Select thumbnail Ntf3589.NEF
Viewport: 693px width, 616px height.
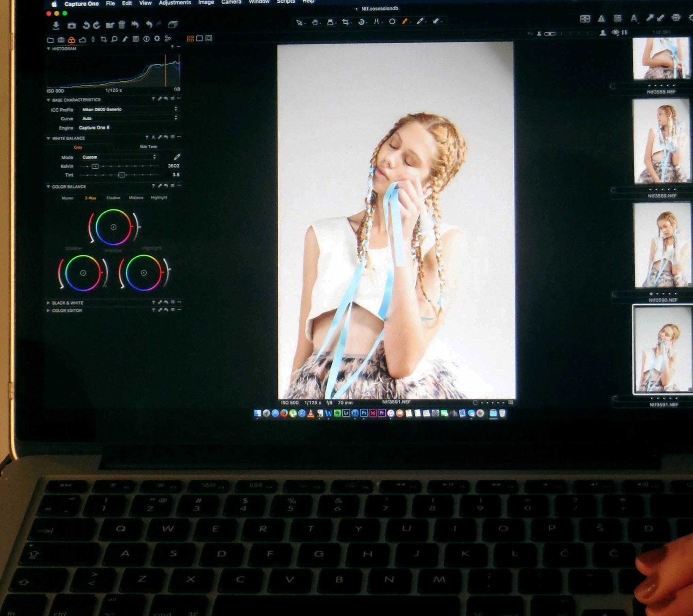[661, 141]
